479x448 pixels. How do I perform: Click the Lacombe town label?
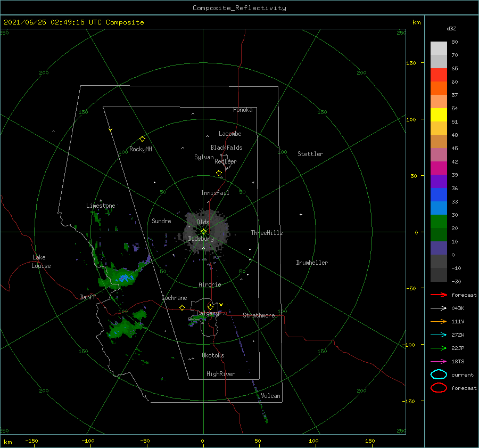230,134
